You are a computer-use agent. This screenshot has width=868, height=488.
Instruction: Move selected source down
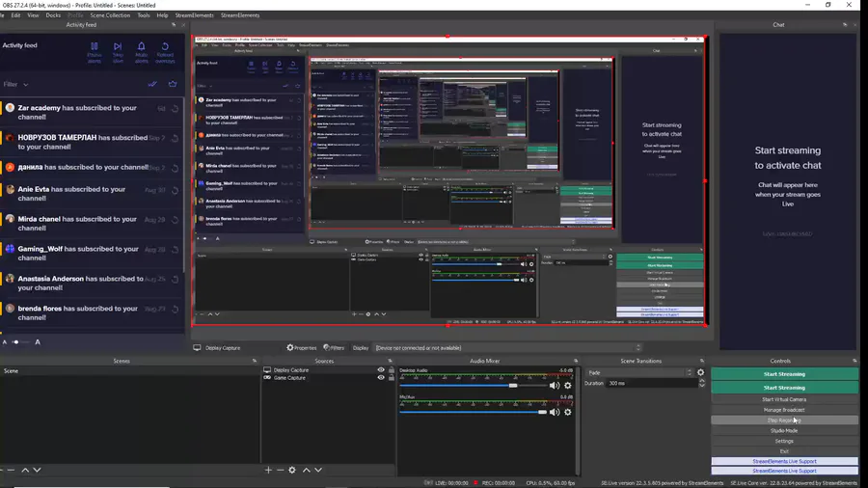318,470
